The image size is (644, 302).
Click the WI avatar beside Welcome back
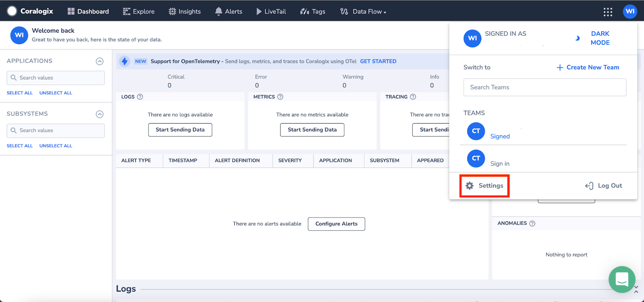coord(19,35)
